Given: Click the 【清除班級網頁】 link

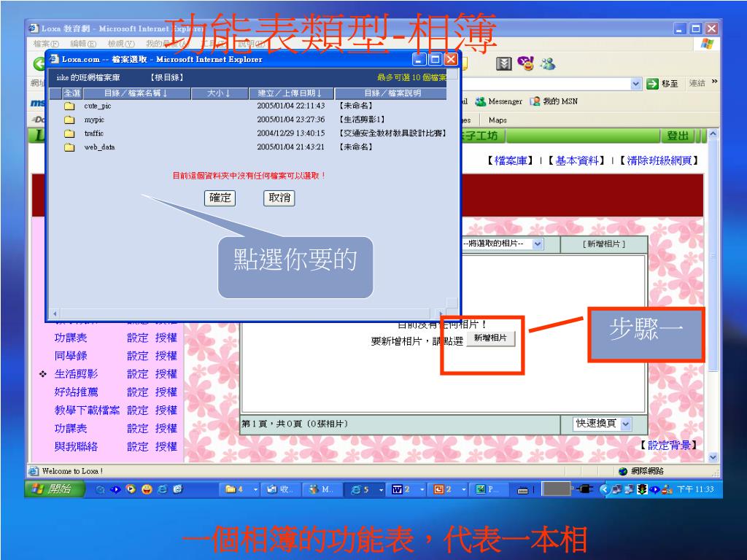Looking at the screenshot, I should tap(659, 160).
